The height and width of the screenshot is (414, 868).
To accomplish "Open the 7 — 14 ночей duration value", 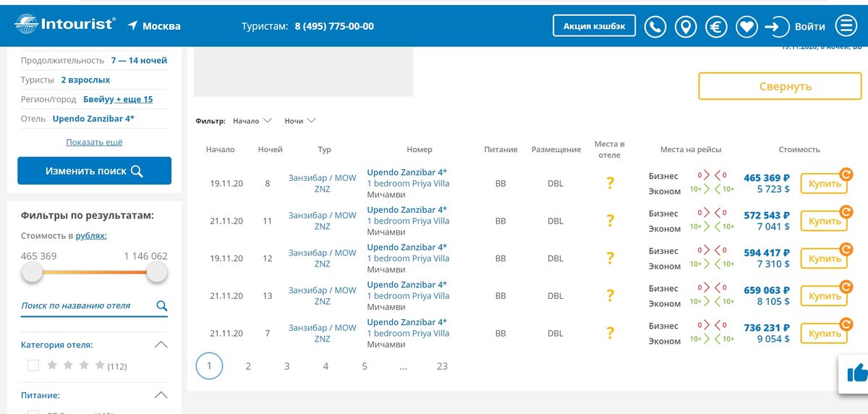I will tap(139, 60).
